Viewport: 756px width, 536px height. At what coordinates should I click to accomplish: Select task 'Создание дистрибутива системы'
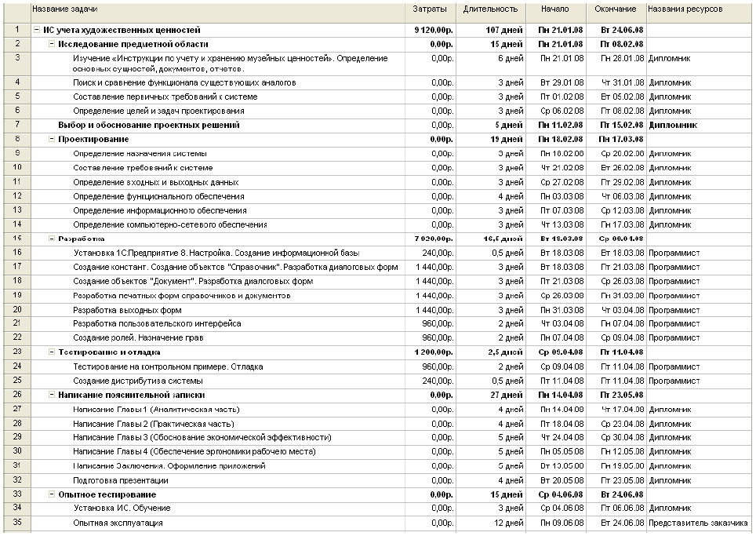pos(138,381)
